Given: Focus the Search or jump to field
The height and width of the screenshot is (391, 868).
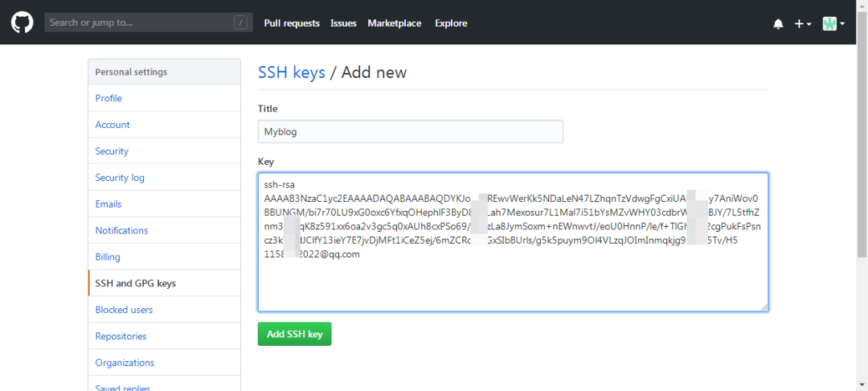Looking at the screenshot, I should coord(149,23).
